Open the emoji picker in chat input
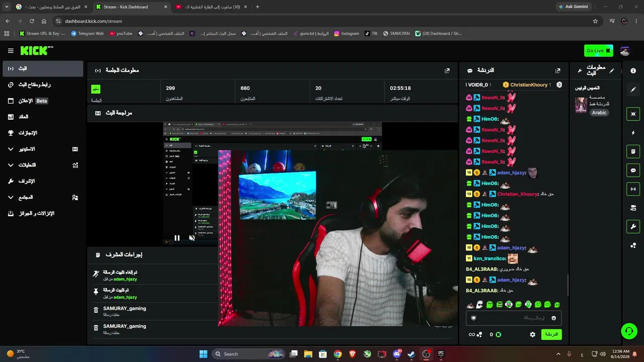Viewport: 644px width, 362px height. [554, 318]
